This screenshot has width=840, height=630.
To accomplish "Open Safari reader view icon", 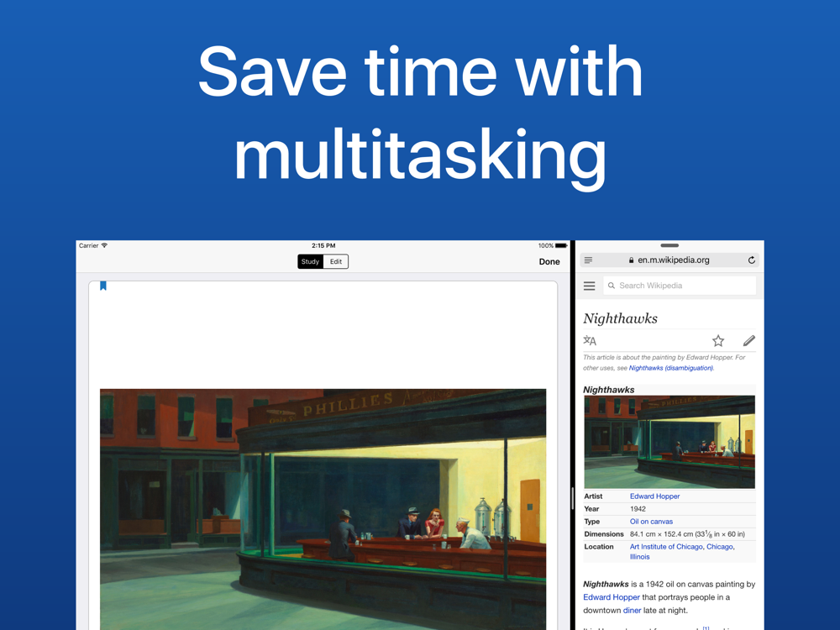I will (588, 260).
